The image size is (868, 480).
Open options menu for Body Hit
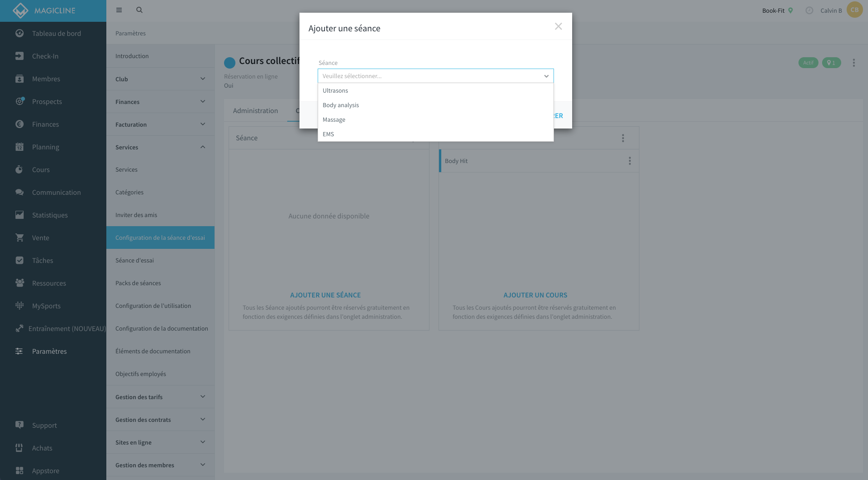coord(630,161)
